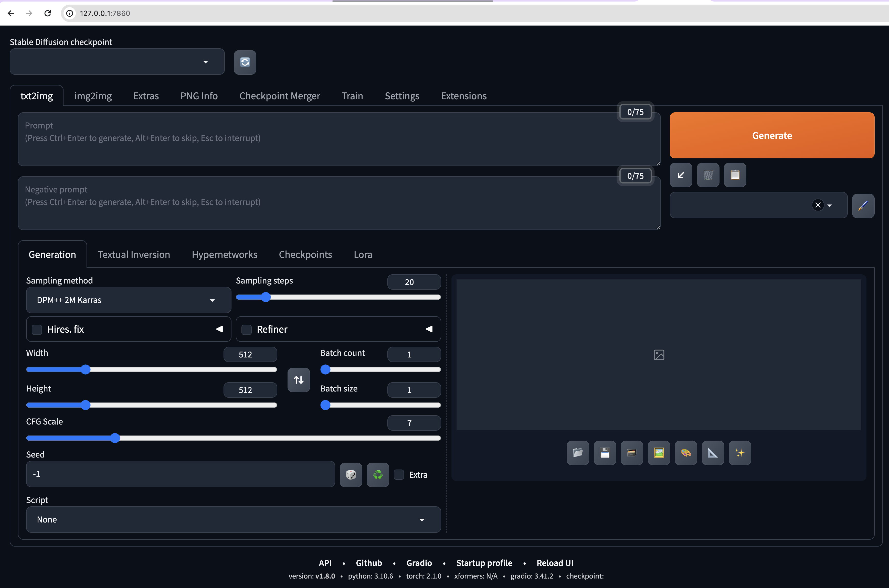Click the refresh checkpoint list icon
This screenshot has height=588, width=889.
tap(245, 62)
